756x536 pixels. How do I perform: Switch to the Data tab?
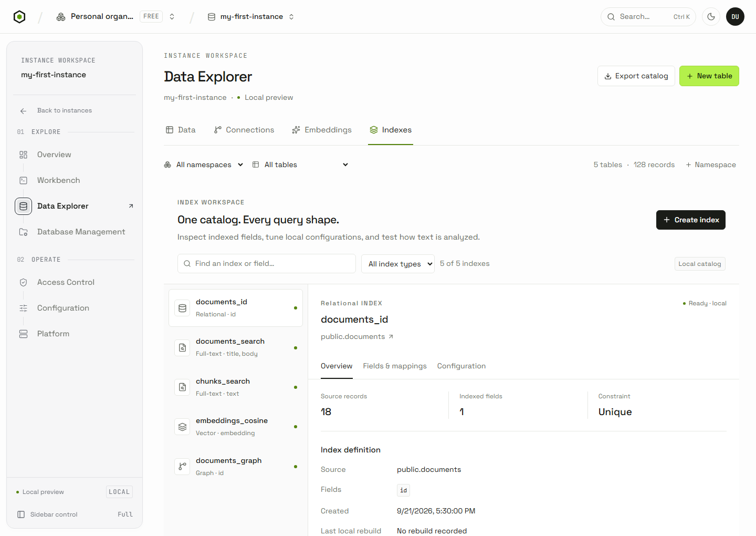click(181, 130)
